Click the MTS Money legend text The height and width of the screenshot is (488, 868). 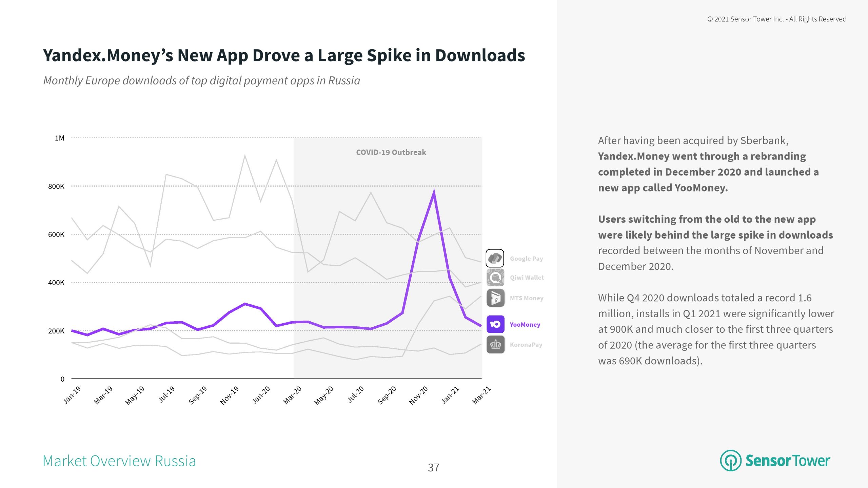pyautogui.click(x=526, y=298)
